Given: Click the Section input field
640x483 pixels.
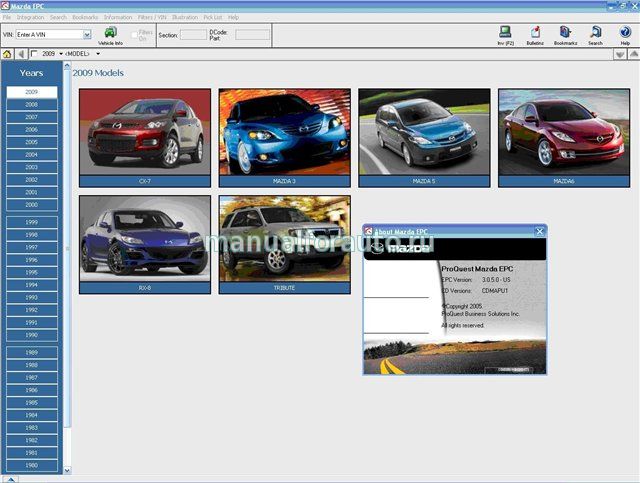Looking at the screenshot, I should tap(193, 35).
